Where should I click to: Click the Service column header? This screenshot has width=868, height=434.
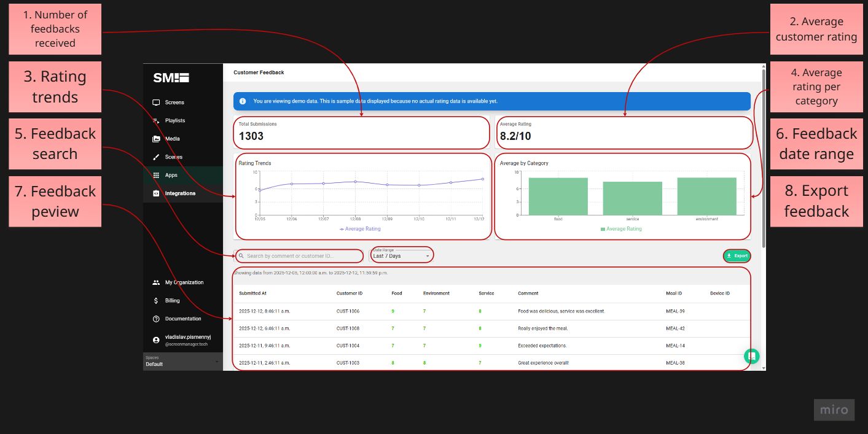coord(487,293)
